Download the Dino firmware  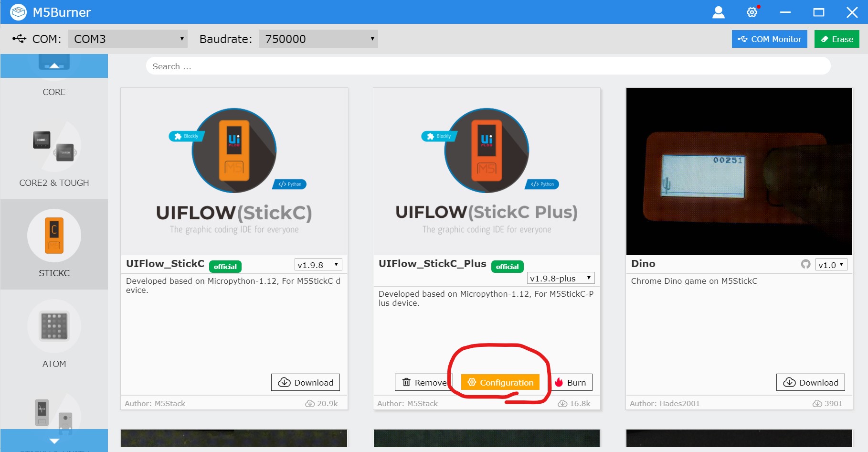pyautogui.click(x=811, y=382)
